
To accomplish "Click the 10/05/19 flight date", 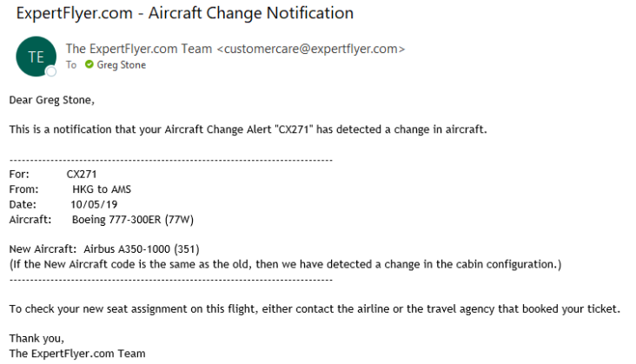I will coord(90,203).
